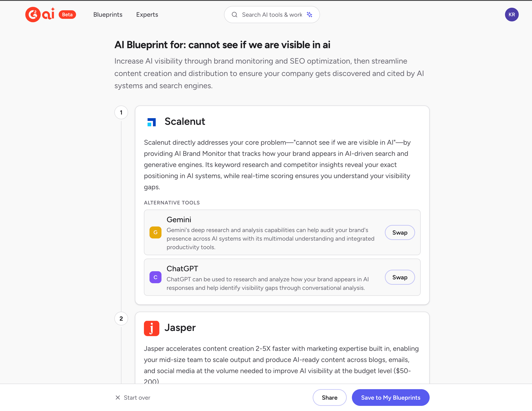Image resolution: width=532 pixels, height=411 pixels.
Task: Select step 1 circle marker
Action: click(x=121, y=112)
